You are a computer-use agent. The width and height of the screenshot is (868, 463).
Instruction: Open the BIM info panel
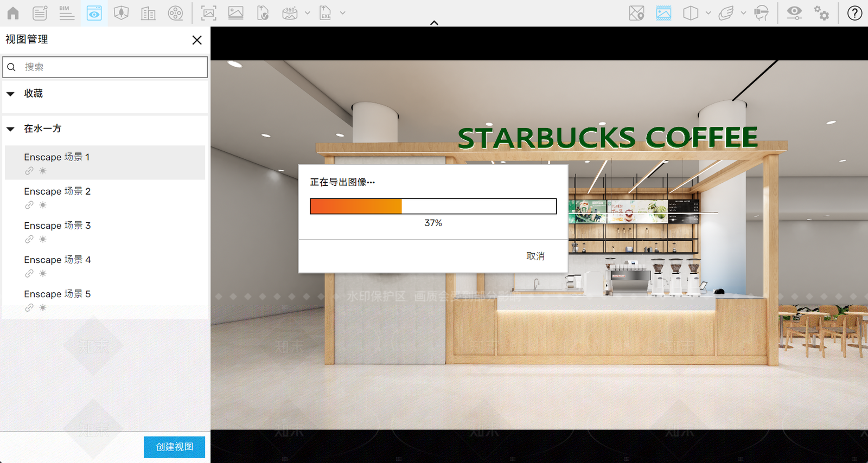tap(67, 13)
